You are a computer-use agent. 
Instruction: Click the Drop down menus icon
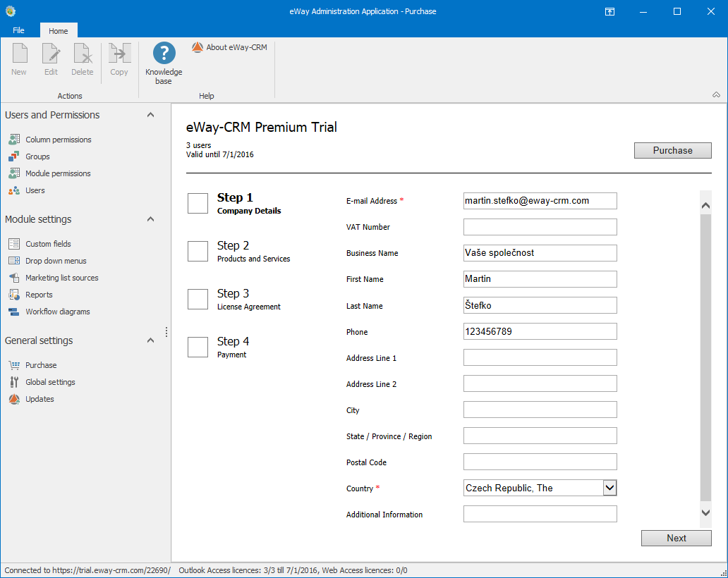14,261
